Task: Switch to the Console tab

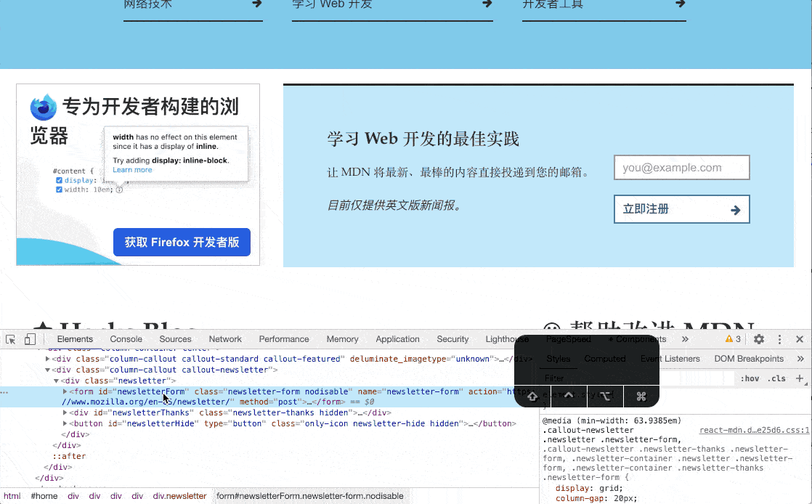Action: click(x=126, y=339)
